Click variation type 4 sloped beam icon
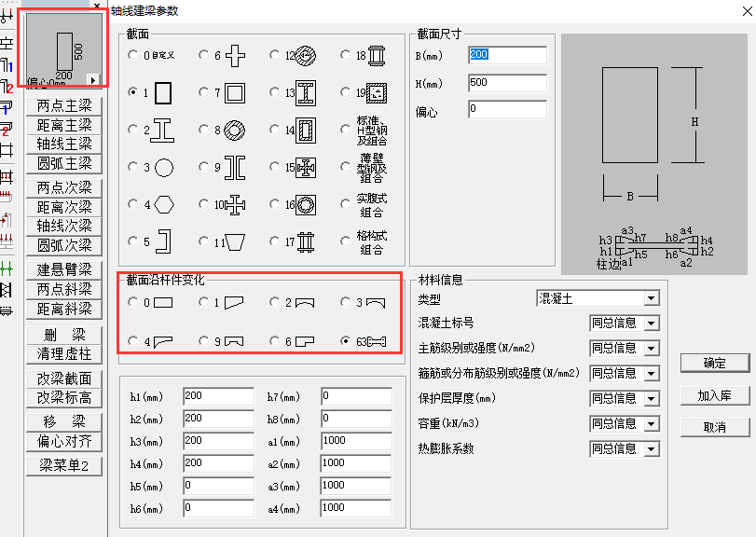Screen dimensions: 756x537 [x=163, y=342]
